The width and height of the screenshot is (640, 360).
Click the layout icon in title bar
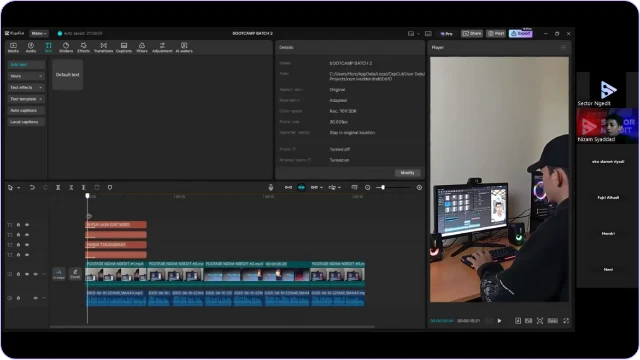click(411, 33)
